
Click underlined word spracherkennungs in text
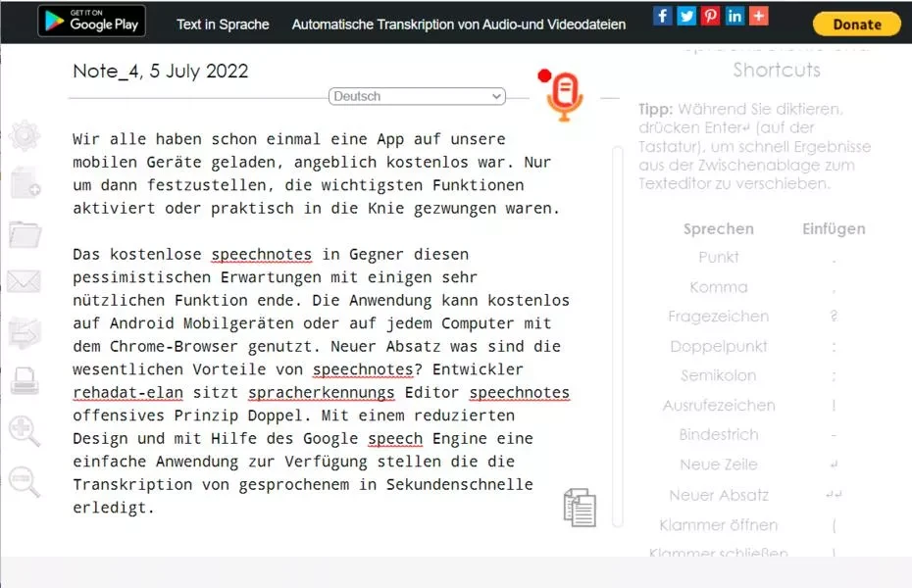click(321, 393)
